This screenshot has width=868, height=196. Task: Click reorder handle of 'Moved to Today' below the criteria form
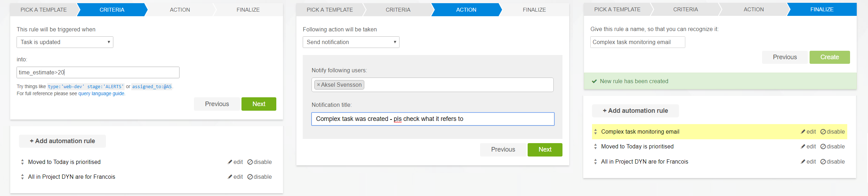tap(23, 162)
